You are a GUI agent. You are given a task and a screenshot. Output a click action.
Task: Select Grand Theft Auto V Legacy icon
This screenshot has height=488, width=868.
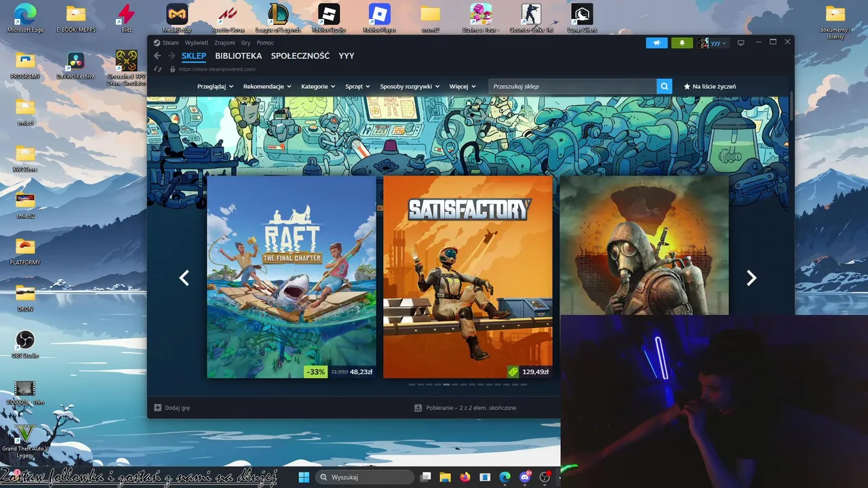click(25, 441)
